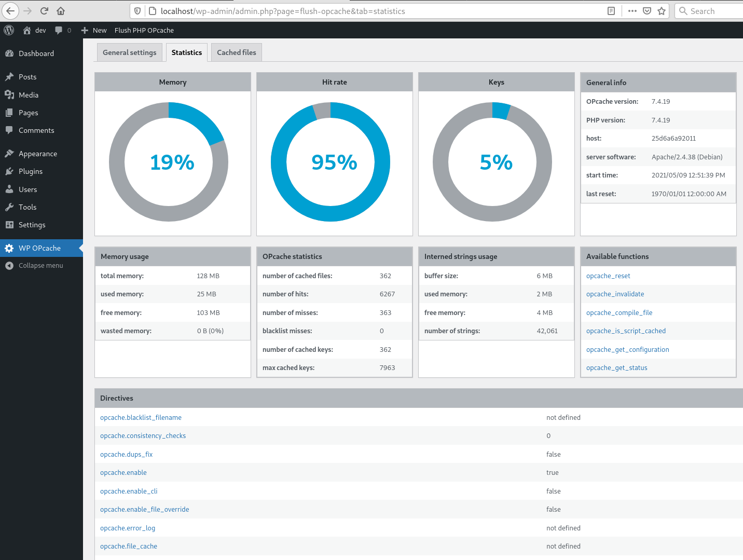Open the browser Home icon
The image size is (743, 560).
pyautogui.click(x=61, y=11)
